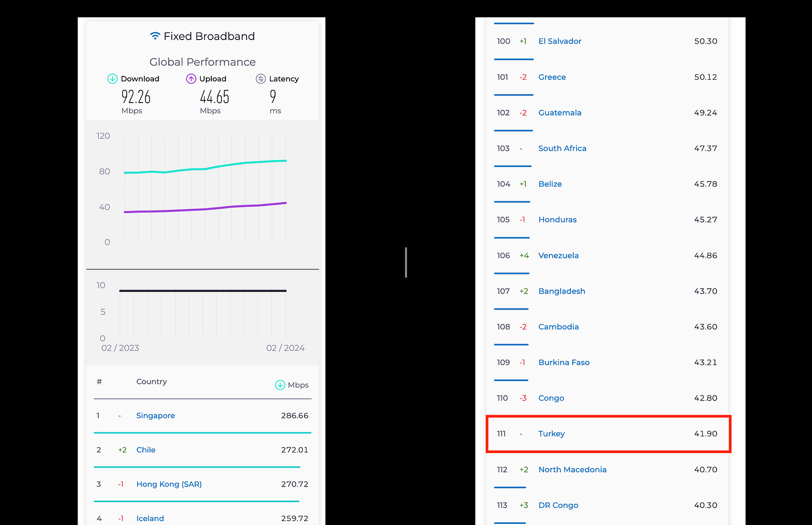The height and width of the screenshot is (525, 812).
Task: Click the +4 rank change for Venezuela
Action: [524, 256]
